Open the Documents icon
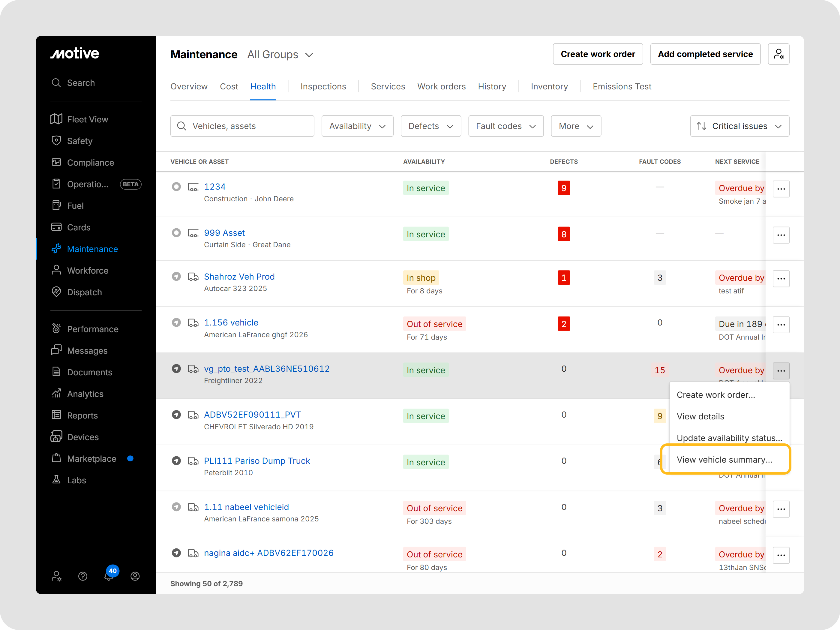The width and height of the screenshot is (840, 630). [x=56, y=372]
